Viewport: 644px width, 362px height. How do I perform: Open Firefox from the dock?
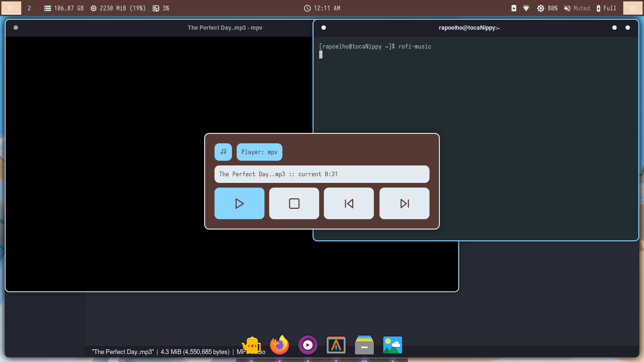280,345
